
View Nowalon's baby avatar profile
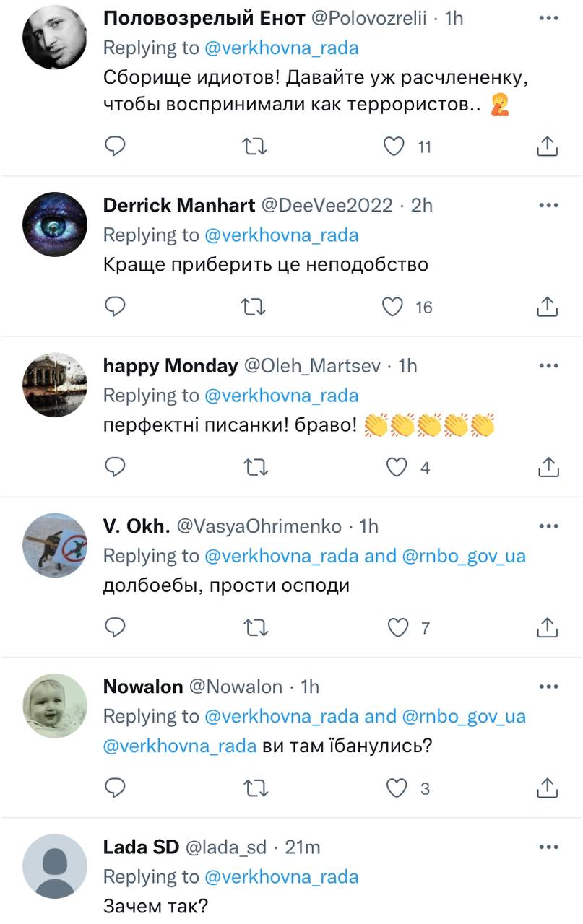pyautogui.click(x=55, y=705)
